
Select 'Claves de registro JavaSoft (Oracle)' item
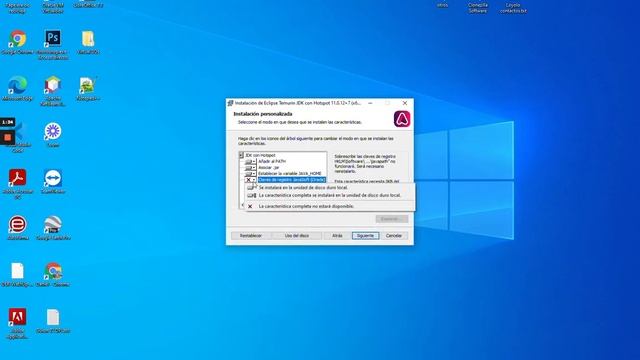pos(292,180)
